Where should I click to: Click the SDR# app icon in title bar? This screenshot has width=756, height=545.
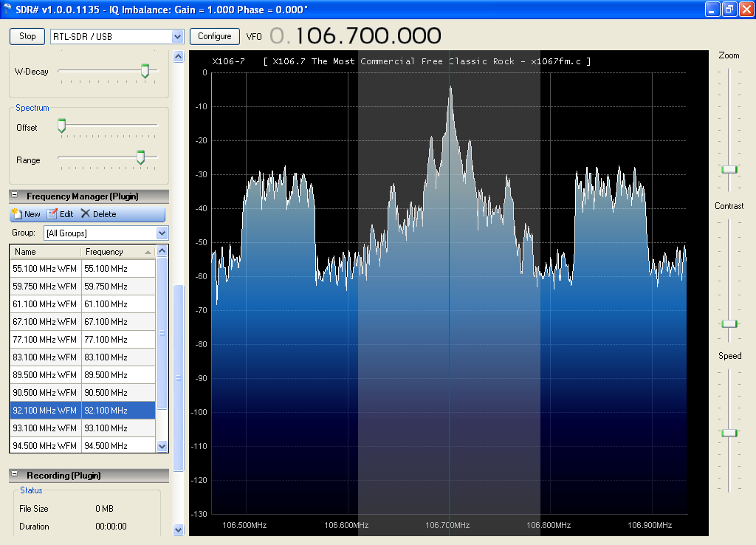pos(8,9)
